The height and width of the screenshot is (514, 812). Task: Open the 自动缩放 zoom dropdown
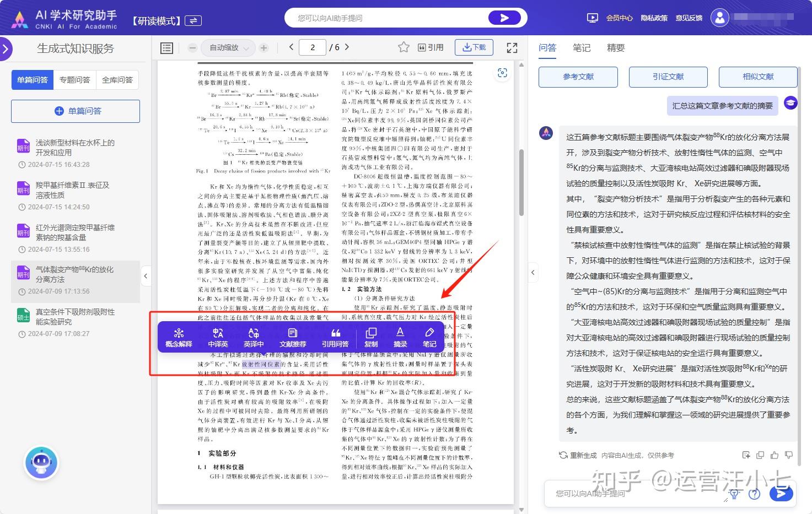pos(228,48)
